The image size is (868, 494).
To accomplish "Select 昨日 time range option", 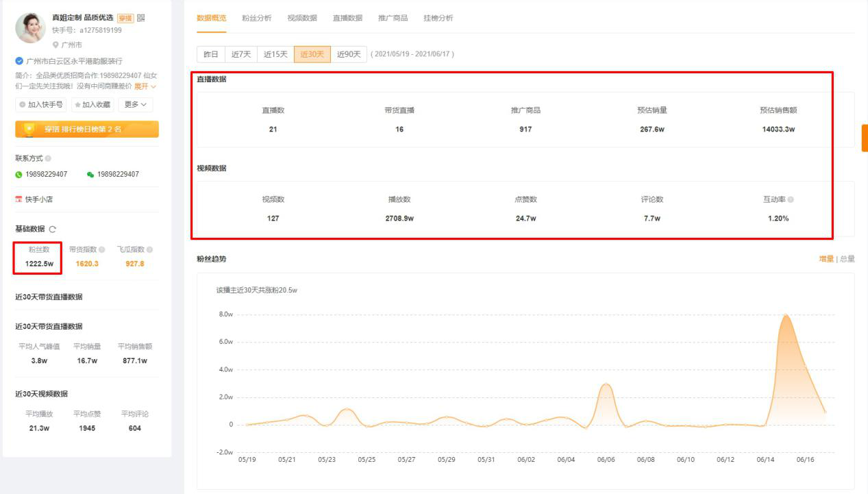I will point(211,54).
